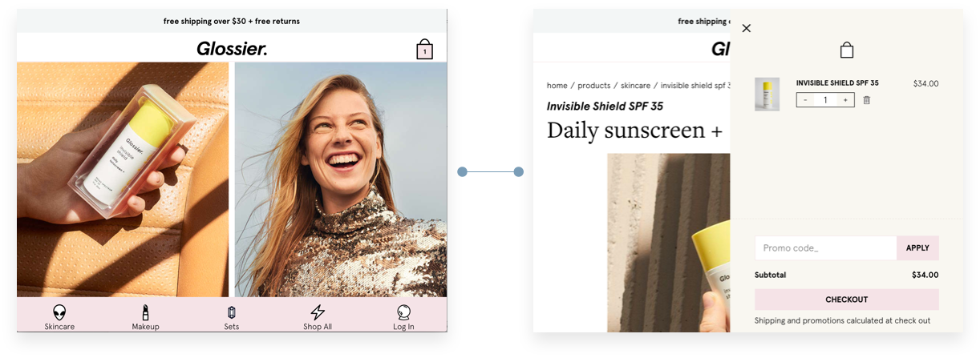Open the skincare breadcrumb link
The image size is (980, 358).
tap(636, 86)
